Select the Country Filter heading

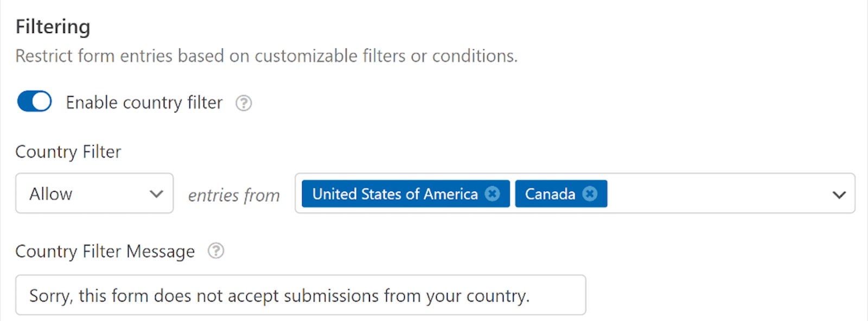tap(67, 152)
